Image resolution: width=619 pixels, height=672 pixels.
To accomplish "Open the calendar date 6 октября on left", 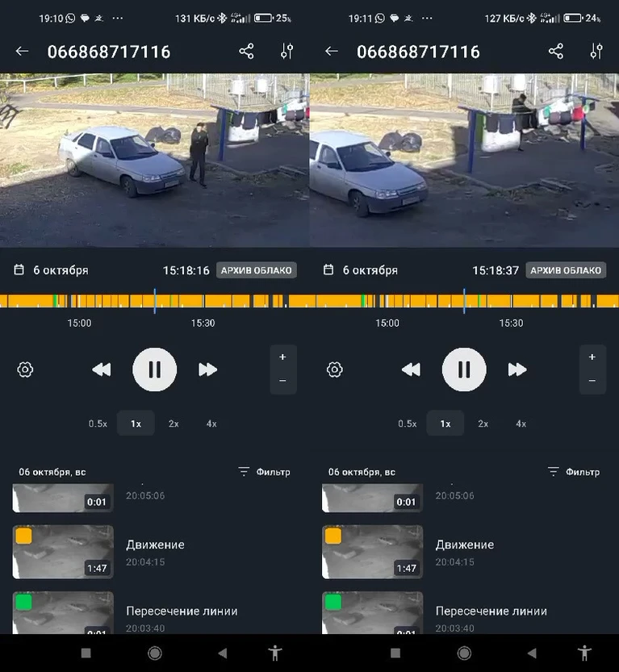I will pos(52,270).
